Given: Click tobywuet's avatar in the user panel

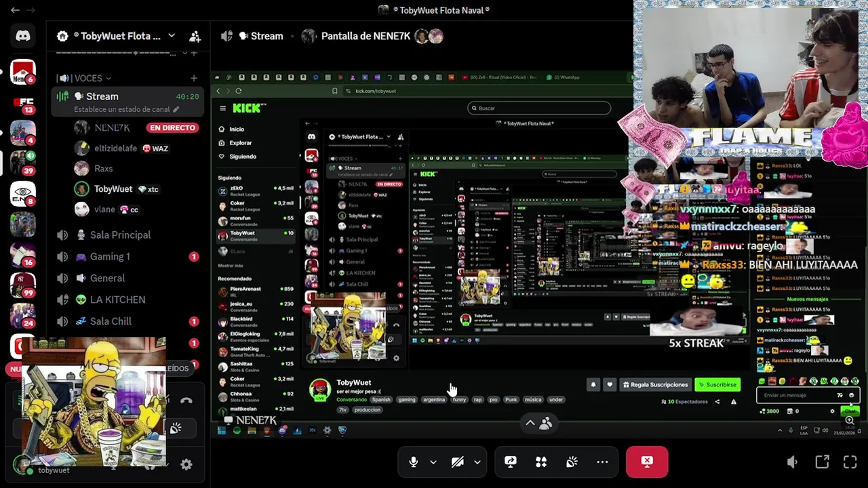Looking at the screenshot, I should pos(23,464).
